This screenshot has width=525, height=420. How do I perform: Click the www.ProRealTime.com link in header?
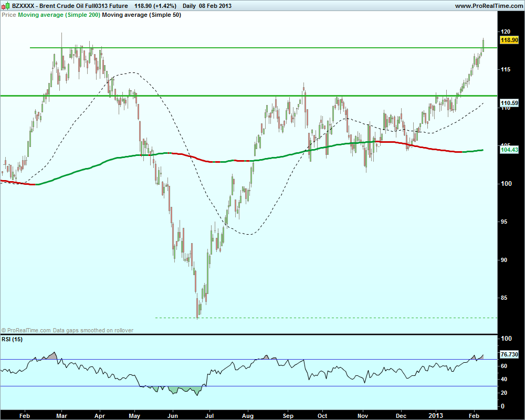489,6
